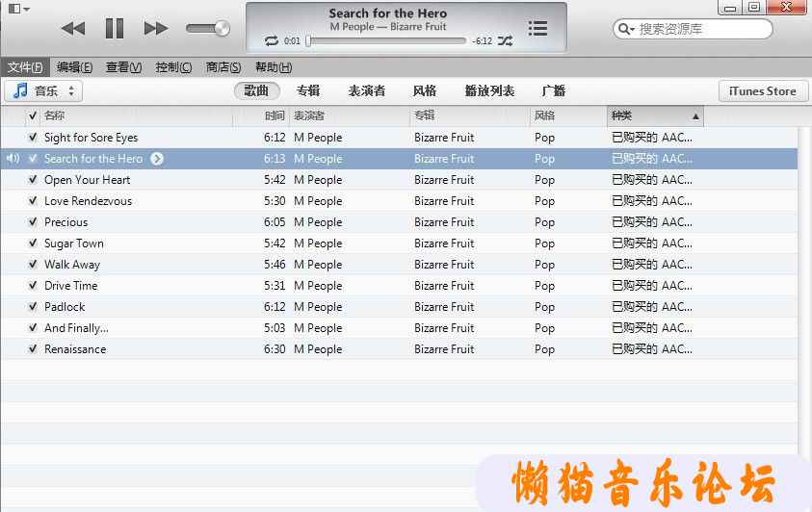Uncheck the Precious song
Image resolution: width=812 pixels, height=512 pixels.
tap(33, 222)
